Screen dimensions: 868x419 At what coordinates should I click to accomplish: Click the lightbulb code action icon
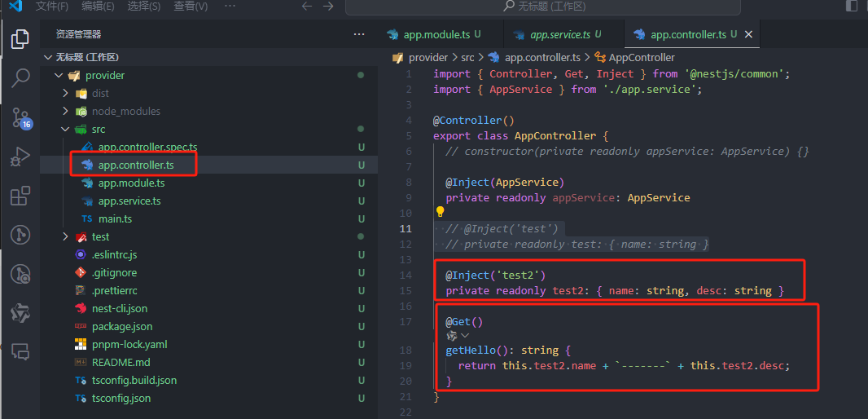click(440, 211)
